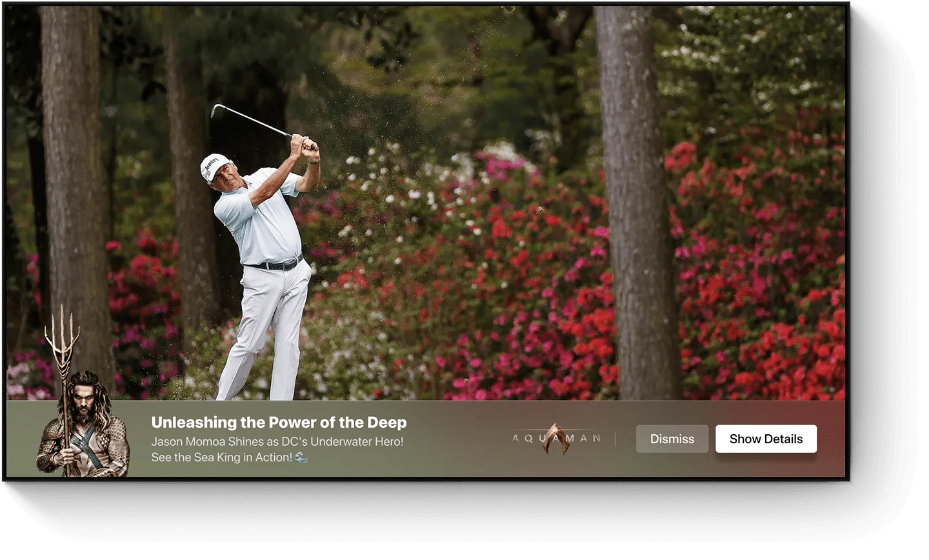This screenshot has height=560, width=929.
Task: Click the 'See the Sea King in Action!' text
Action: [x=221, y=457]
